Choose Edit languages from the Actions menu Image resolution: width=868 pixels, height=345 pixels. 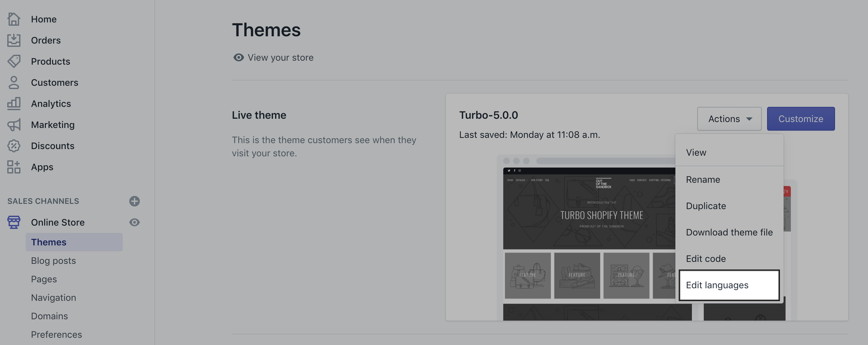point(729,285)
